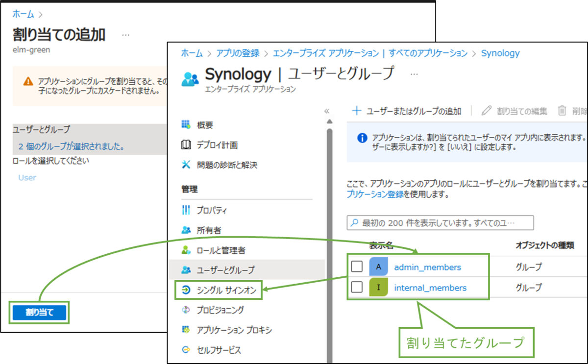588x364 pixels.
Task: Select the セルフサービス icon
Action: click(186, 350)
